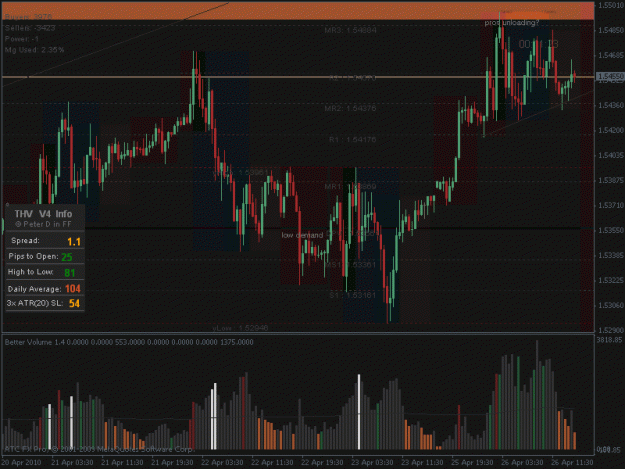The height and width of the screenshot is (469, 625).
Task: Click the '21 Apr 03:30' time label
Action: point(72,462)
